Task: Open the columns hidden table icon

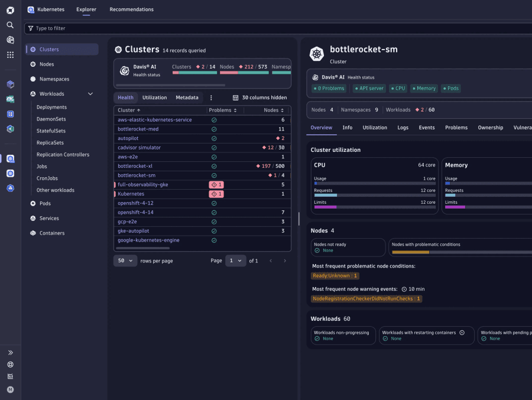Action: click(x=235, y=97)
